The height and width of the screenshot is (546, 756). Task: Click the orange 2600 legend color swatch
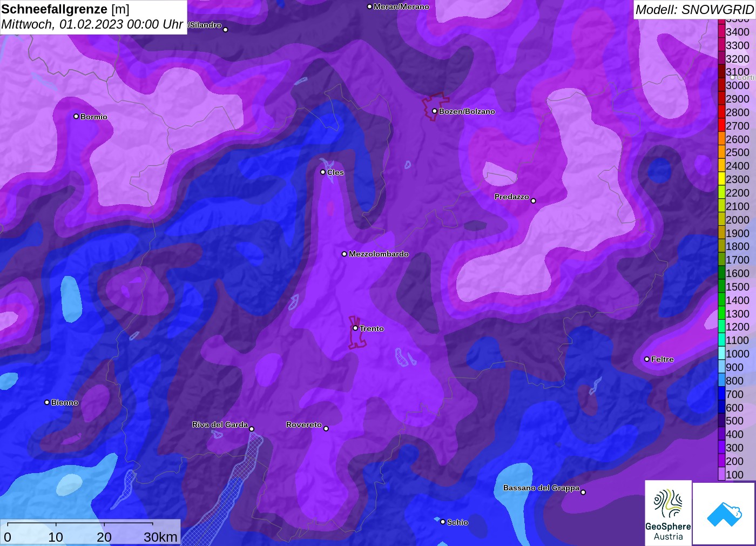(721, 139)
